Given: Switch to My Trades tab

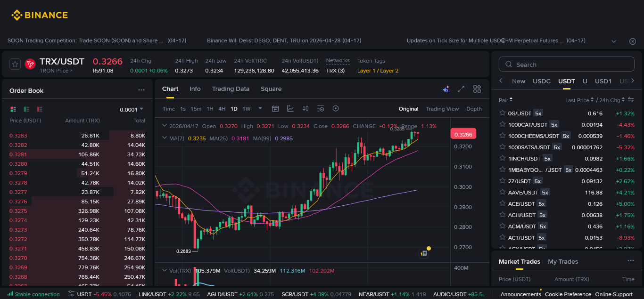Looking at the screenshot, I should pos(563,261).
